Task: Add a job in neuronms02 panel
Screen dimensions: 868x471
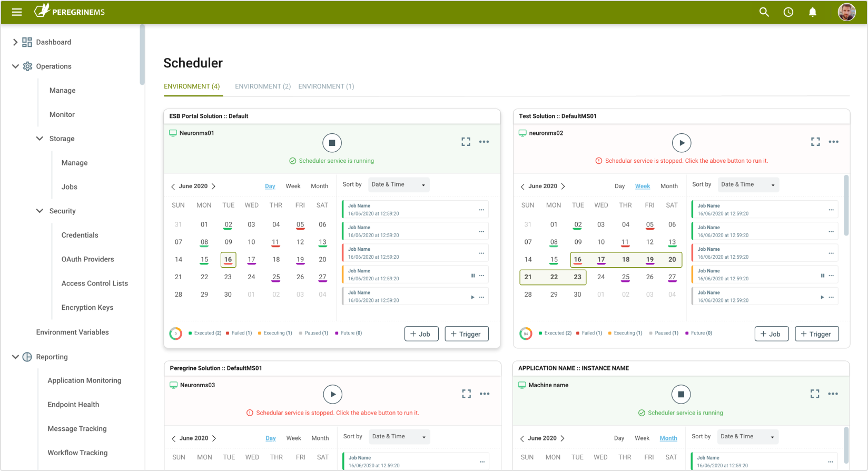Action: point(772,334)
